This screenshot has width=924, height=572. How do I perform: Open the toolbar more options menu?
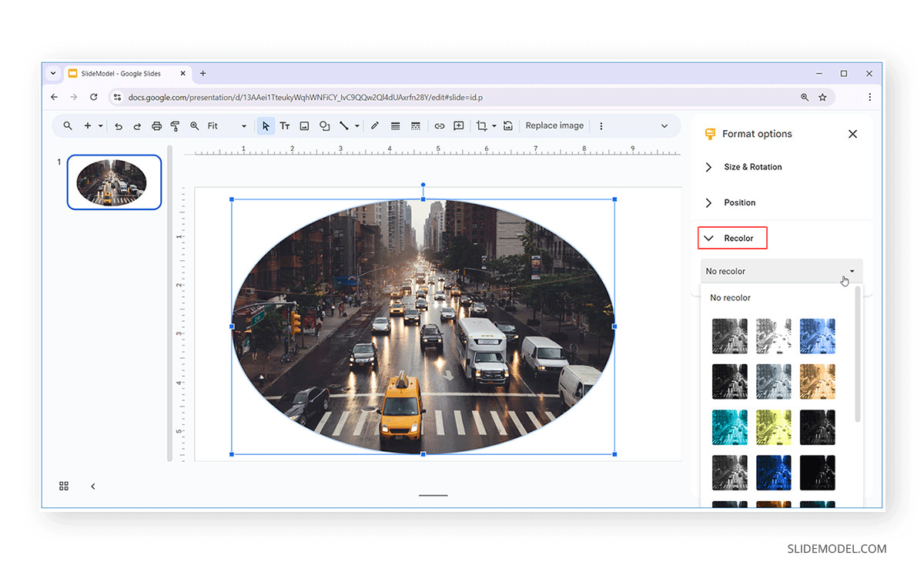click(x=601, y=126)
